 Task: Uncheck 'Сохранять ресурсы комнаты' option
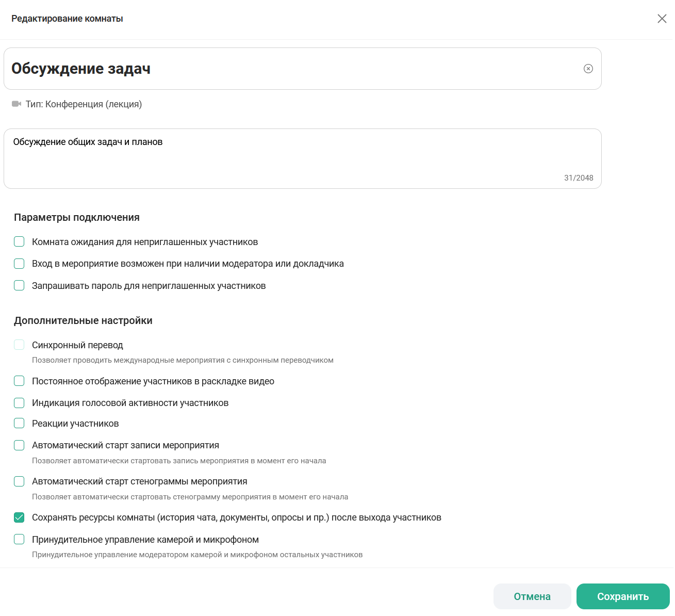pyautogui.click(x=19, y=517)
